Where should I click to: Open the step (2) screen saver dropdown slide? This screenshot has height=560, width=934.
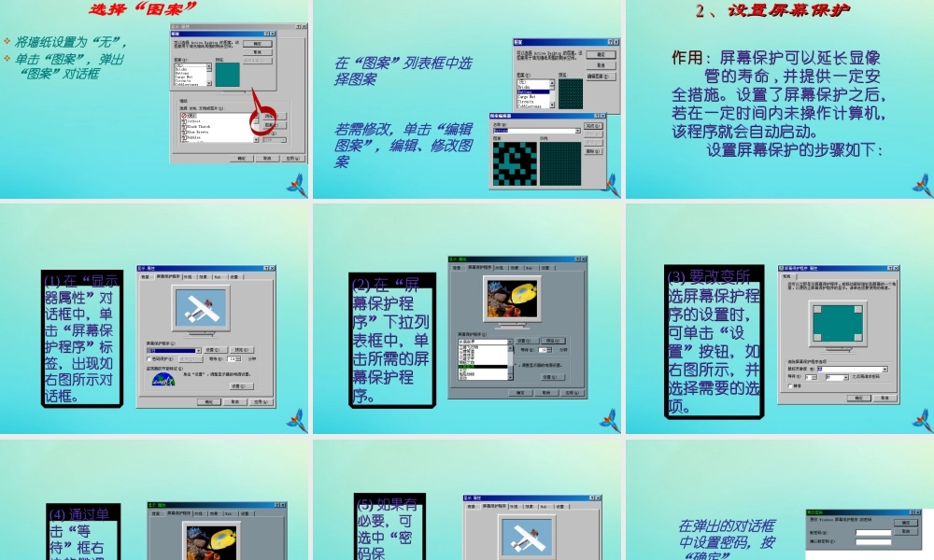468,318
